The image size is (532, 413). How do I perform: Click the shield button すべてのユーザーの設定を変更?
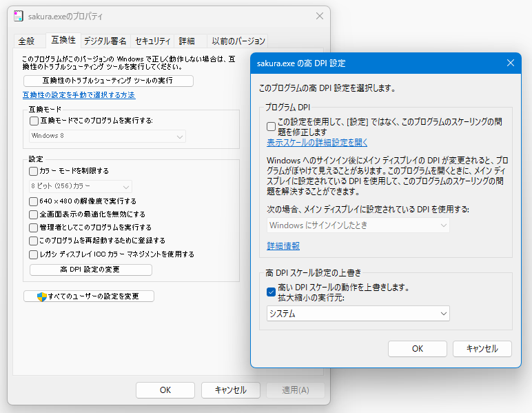88,296
